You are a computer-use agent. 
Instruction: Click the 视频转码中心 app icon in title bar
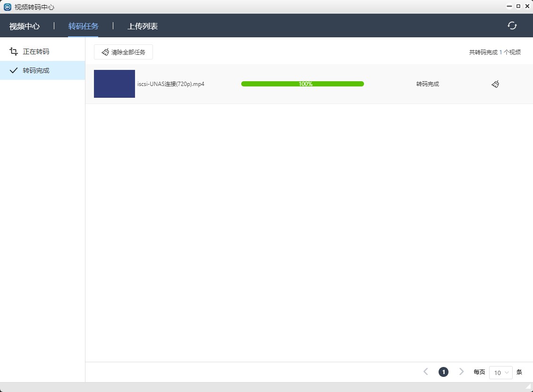pyautogui.click(x=7, y=7)
